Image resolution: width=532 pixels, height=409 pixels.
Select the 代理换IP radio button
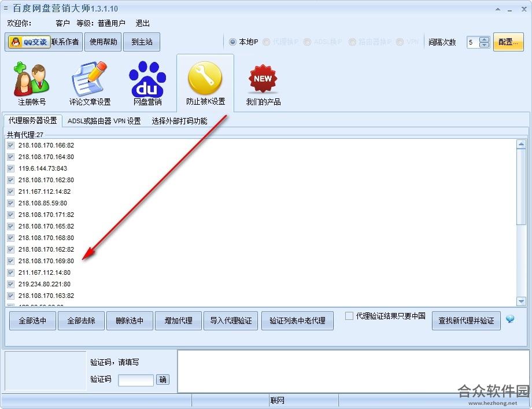[267, 42]
